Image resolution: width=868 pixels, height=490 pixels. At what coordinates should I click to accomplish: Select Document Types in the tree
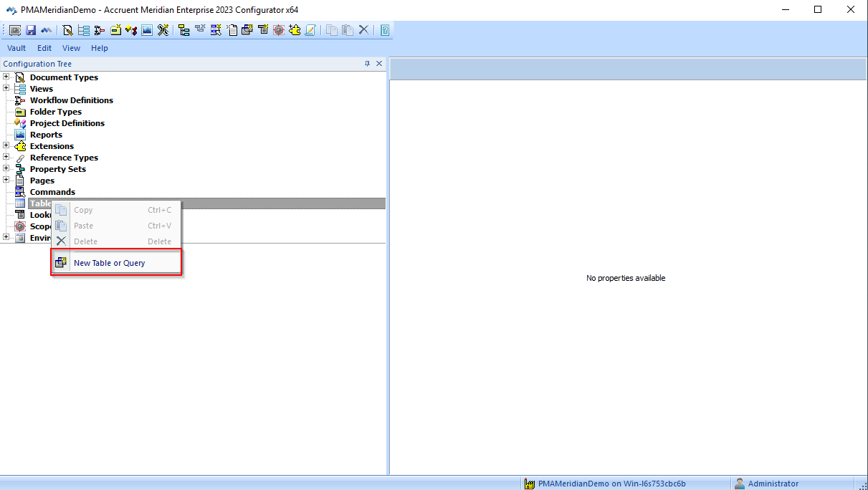point(64,77)
